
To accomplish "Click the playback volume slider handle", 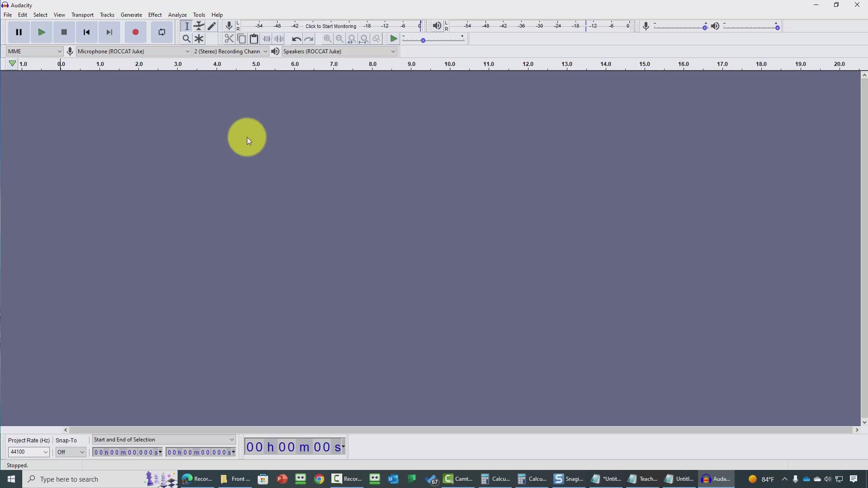I will [x=777, y=28].
